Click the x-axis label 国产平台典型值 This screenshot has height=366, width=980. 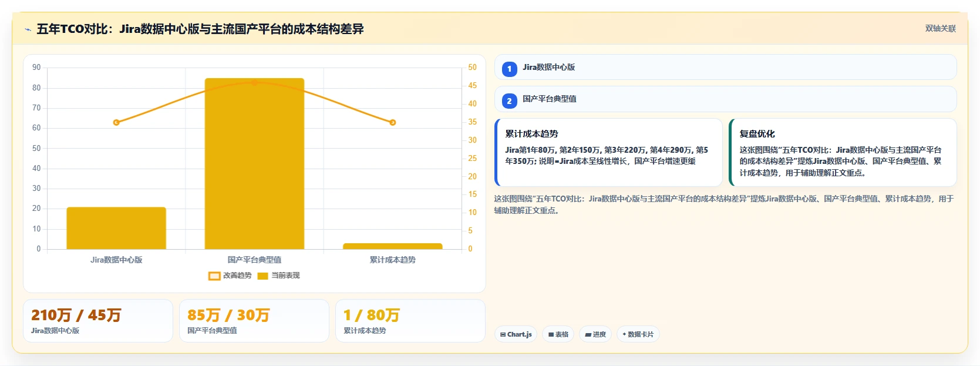tap(254, 260)
